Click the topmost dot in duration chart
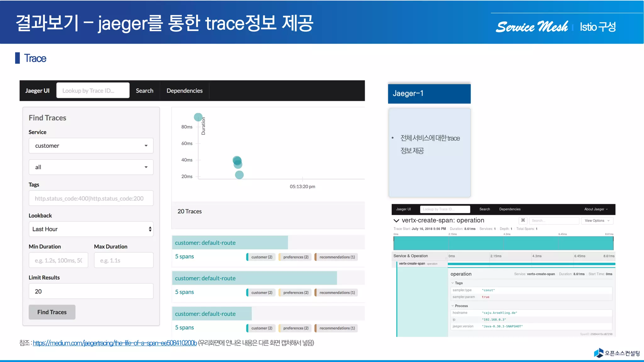Screen dimensions: 644x362 pos(198,117)
